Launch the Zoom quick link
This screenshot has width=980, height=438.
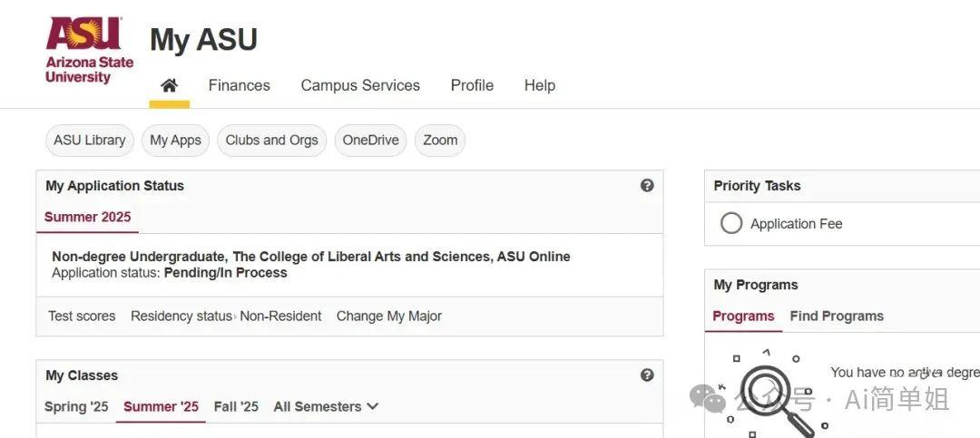coord(440,141)
